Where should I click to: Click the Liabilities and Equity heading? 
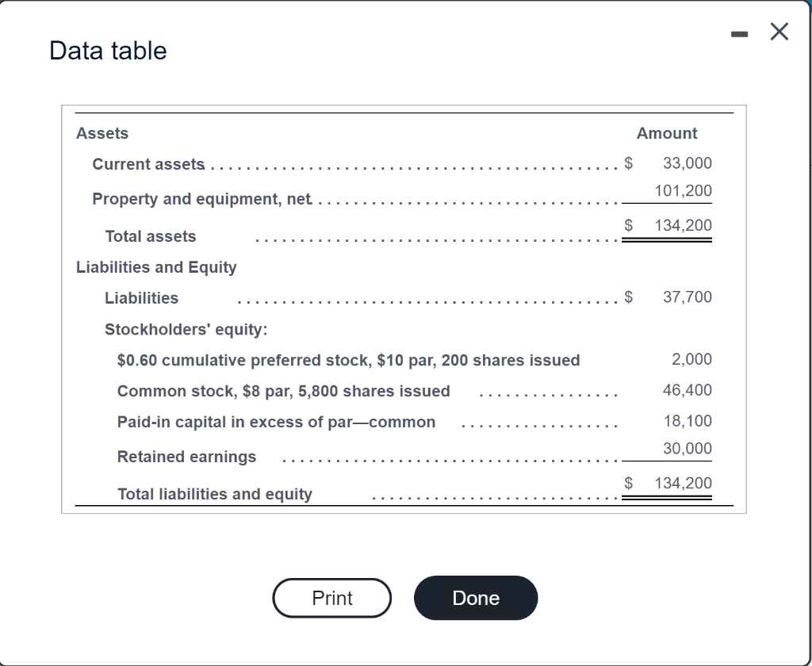(156, 267)
